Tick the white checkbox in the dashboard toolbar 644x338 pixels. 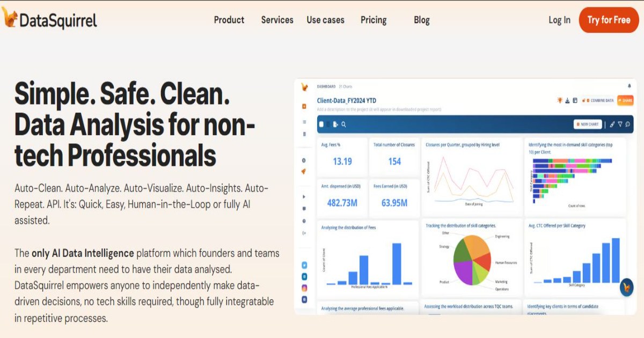pyautogui.click(x=321, y=124)
